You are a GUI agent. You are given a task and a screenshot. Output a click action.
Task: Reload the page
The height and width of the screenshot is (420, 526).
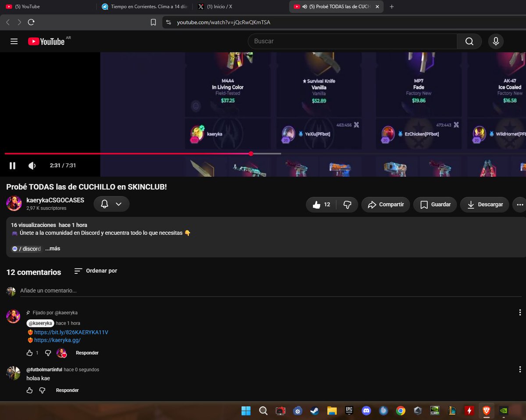31,22
